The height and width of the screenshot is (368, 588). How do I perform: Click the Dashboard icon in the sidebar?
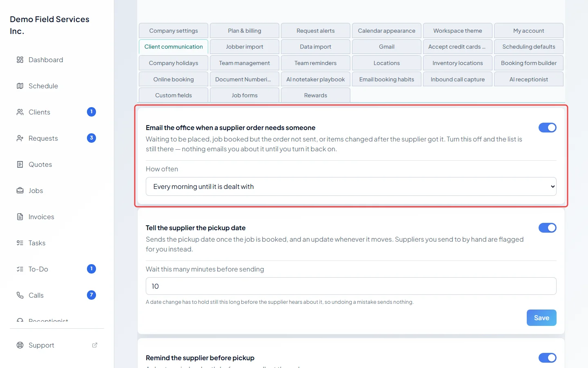20,60
